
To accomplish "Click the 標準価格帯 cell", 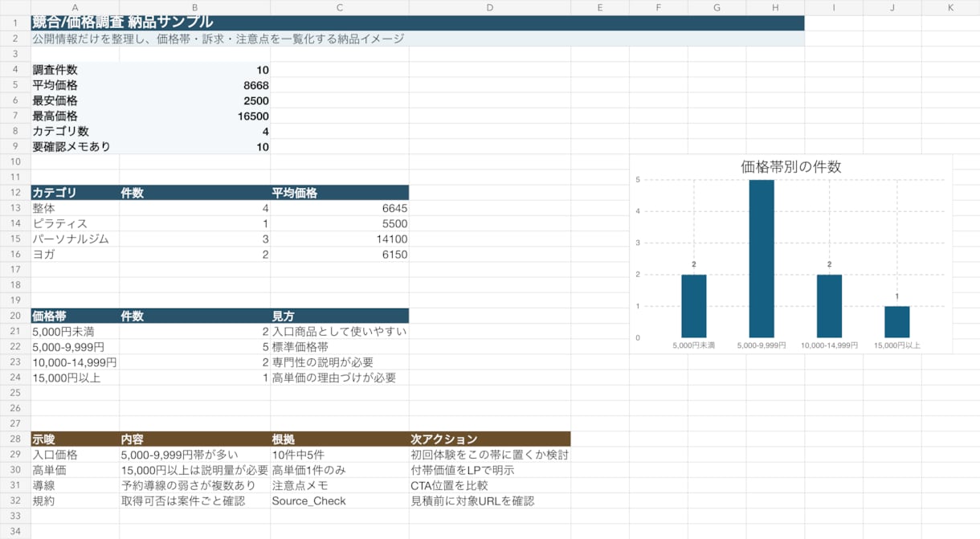I will coord(340,346).
